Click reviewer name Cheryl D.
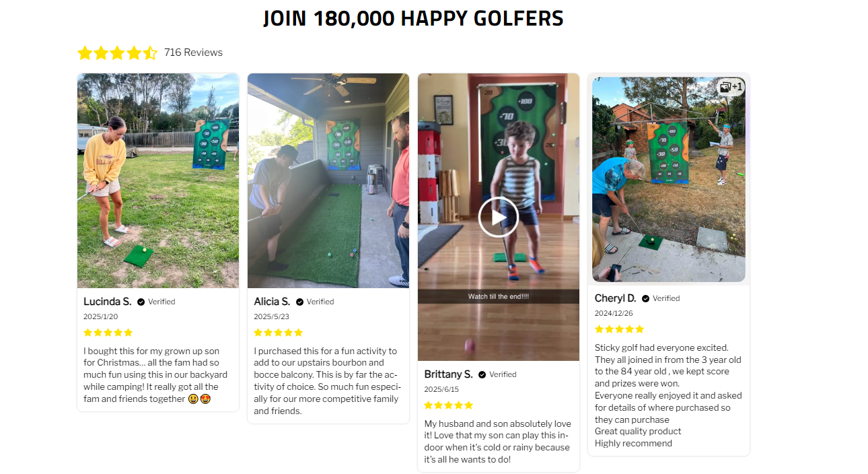This screenshot has width=868, height=474. [615, 298]
